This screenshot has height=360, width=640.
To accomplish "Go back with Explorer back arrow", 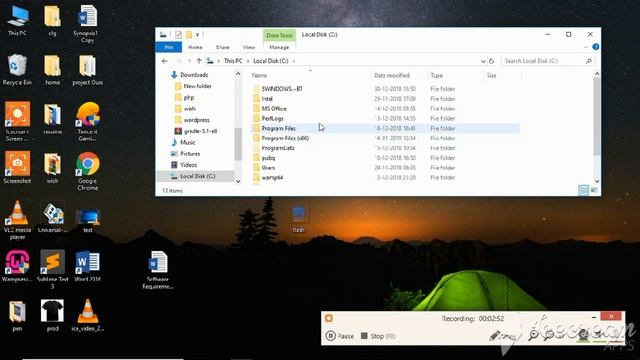I will tap(164, 61).
